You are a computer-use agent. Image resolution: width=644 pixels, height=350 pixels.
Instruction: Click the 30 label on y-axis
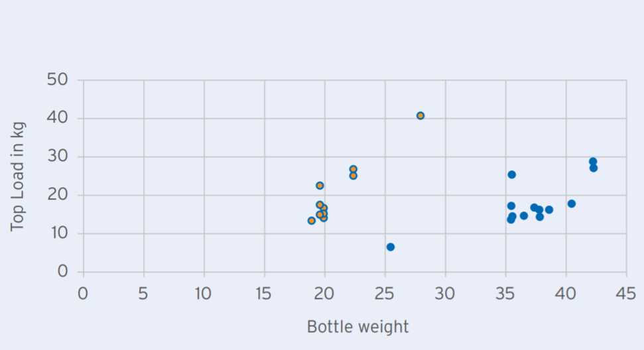coord(58,156)
